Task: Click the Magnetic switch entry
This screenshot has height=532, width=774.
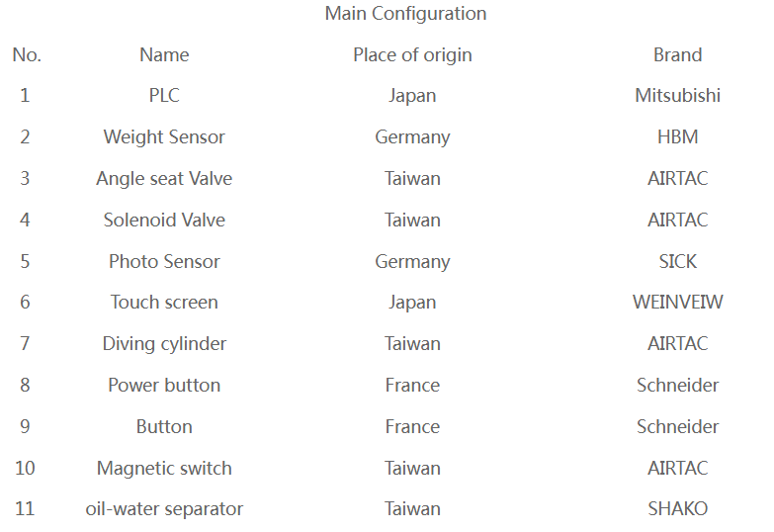Action: coord(164,469)
